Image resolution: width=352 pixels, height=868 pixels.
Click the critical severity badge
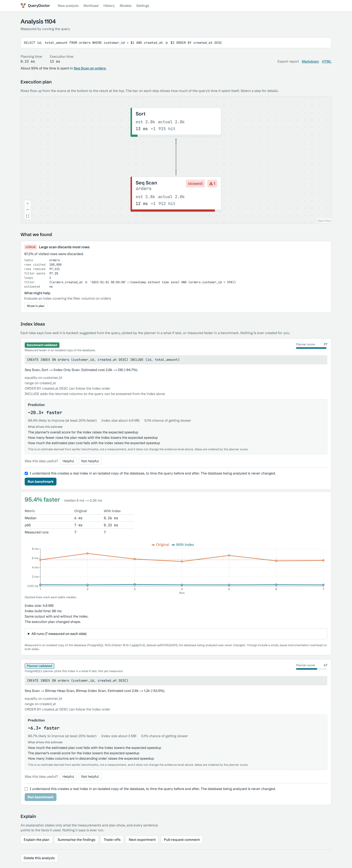point(30,247)
